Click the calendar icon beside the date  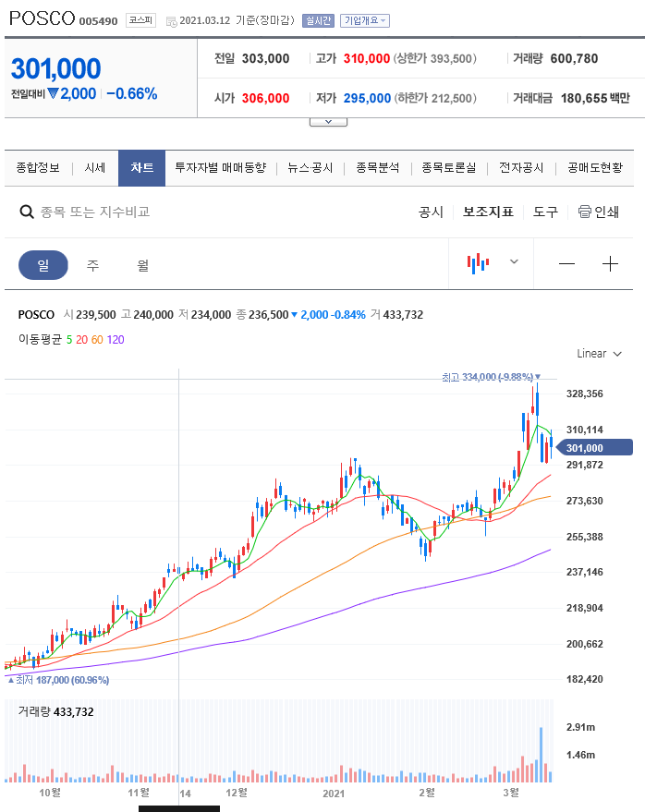(172, 21)
